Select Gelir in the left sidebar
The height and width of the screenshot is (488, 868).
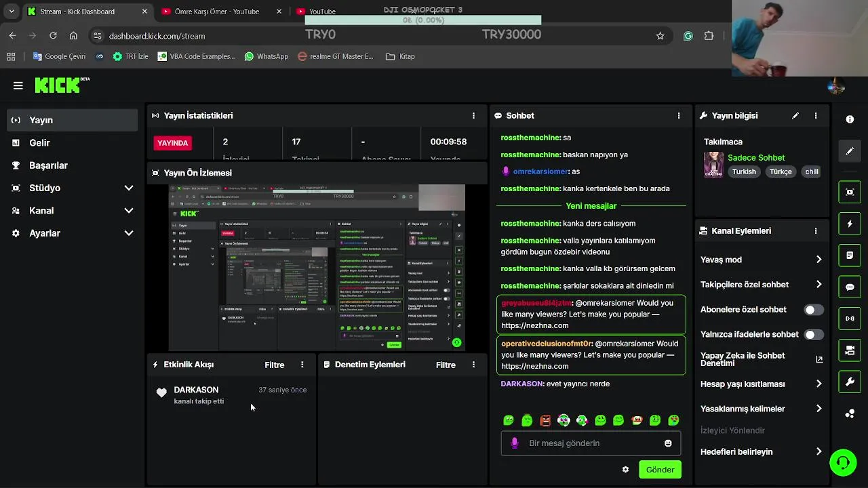pos(72,143)
